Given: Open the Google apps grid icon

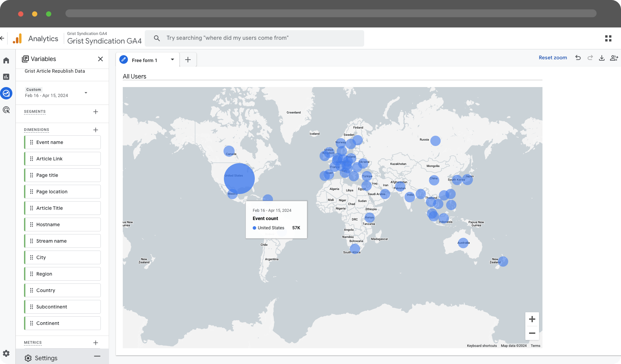Looking at the screenshot, I should click(x=608, y=38).
